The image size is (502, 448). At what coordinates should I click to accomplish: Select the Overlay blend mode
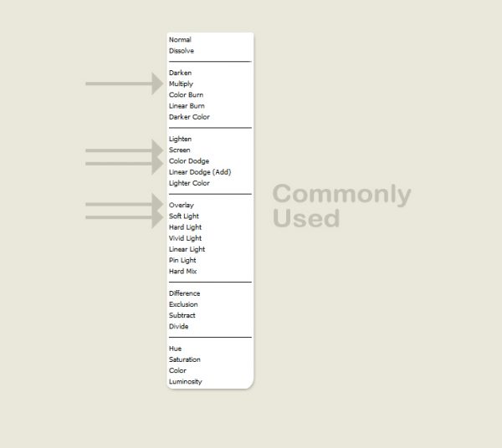[x=181, y=205]
